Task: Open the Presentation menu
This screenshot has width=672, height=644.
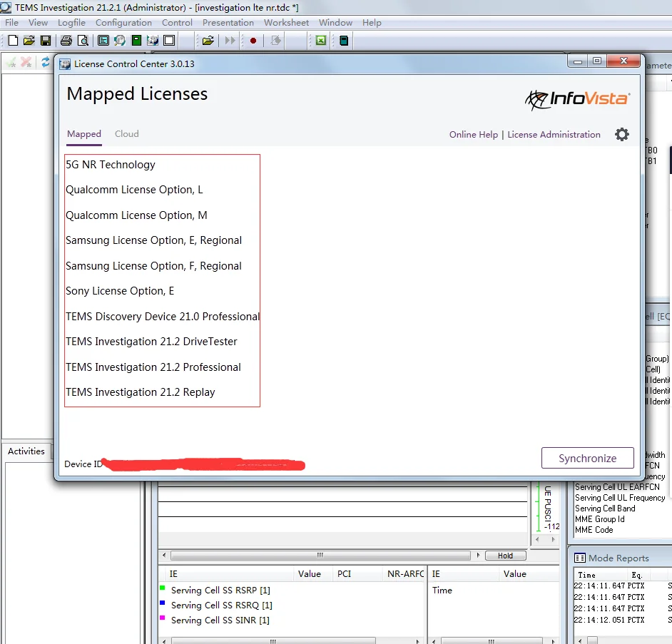Action: click(228, 23)
